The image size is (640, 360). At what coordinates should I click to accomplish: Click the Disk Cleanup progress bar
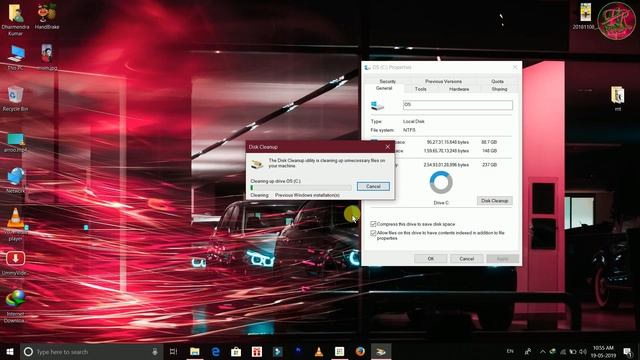tap(301, 188)
